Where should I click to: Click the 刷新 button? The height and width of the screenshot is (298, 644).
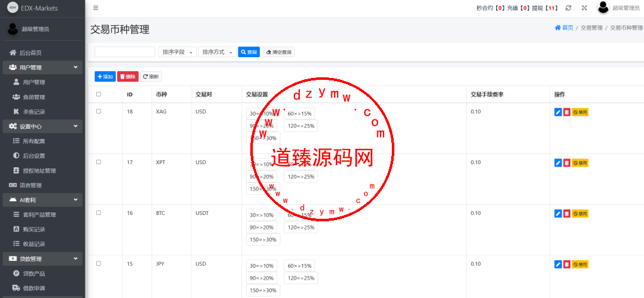coord(151,76)
